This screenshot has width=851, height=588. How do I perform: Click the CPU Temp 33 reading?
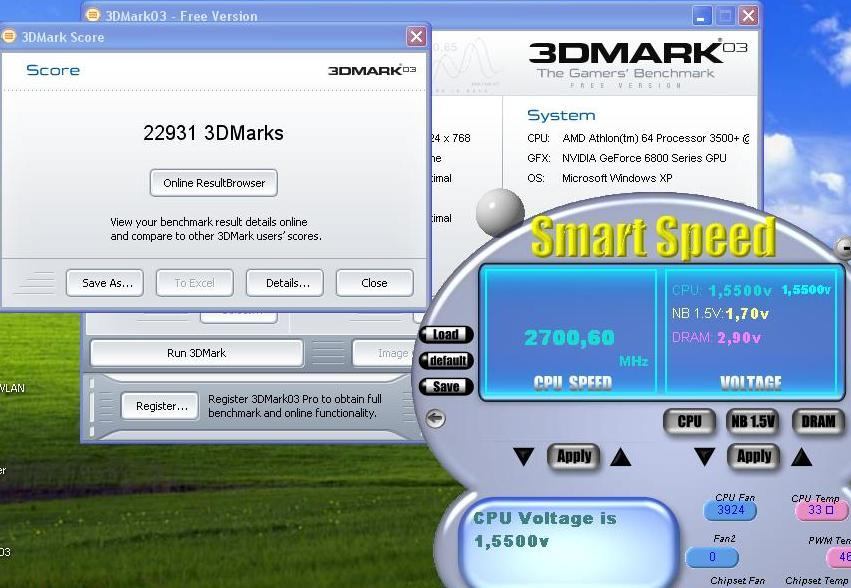click(821, 510)
